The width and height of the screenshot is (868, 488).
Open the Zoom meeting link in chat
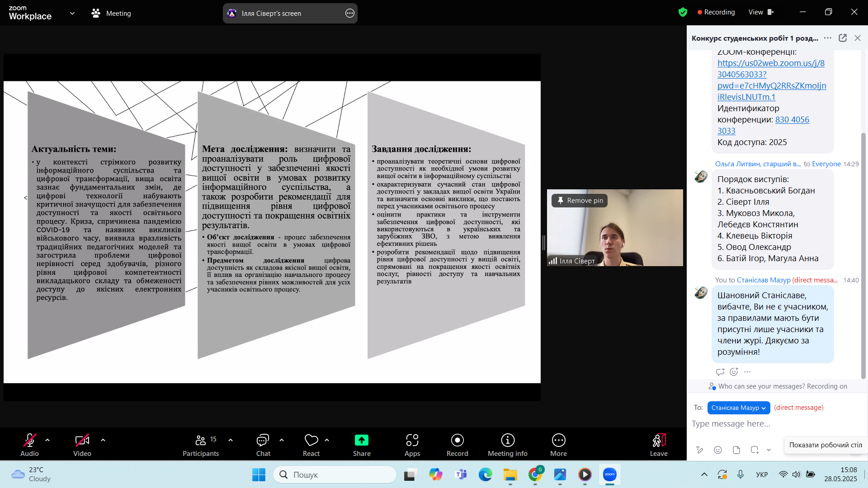(x=771, y=80)
